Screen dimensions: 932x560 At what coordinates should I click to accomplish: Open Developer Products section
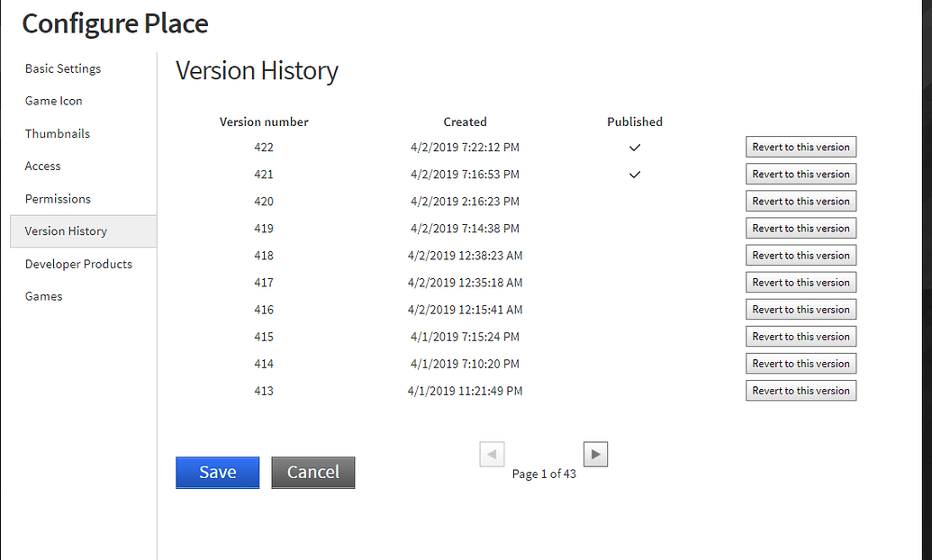click(78, 264)
